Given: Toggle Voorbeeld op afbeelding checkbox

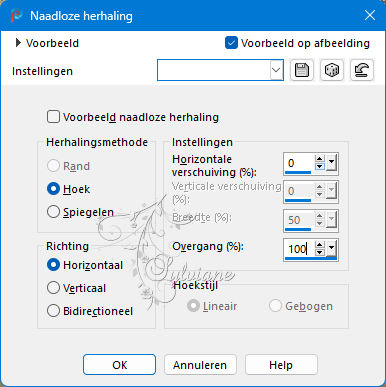Looking at the screenshot, I should click(x=231, y=43).
